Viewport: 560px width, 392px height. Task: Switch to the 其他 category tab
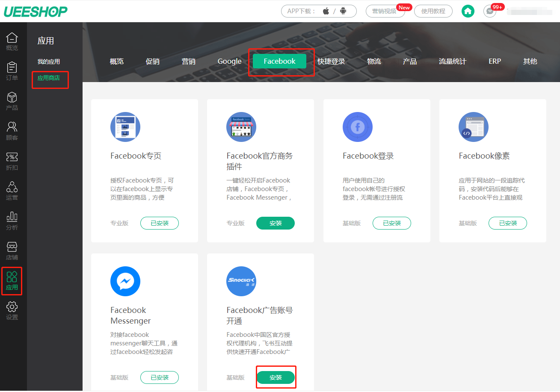pyautogui.click(x=530, y=61)
